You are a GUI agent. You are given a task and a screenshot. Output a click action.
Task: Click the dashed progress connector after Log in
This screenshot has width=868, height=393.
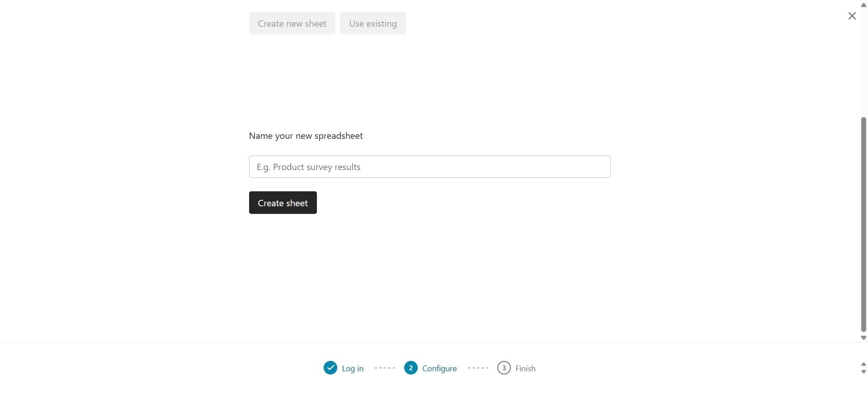(x=385, y=368)
